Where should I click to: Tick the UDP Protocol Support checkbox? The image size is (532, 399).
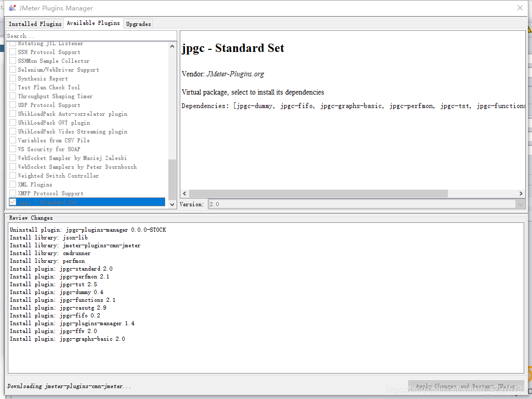click(x=12, y=105)
